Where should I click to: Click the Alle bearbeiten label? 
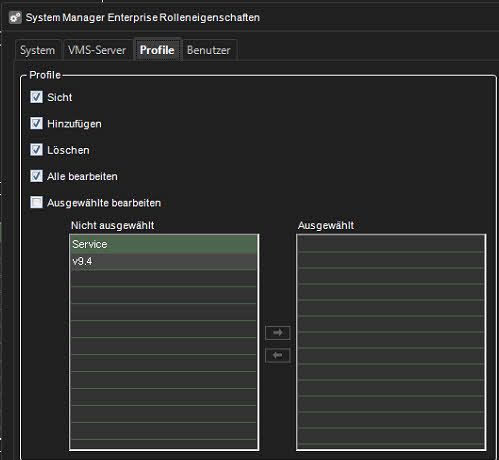82,176
